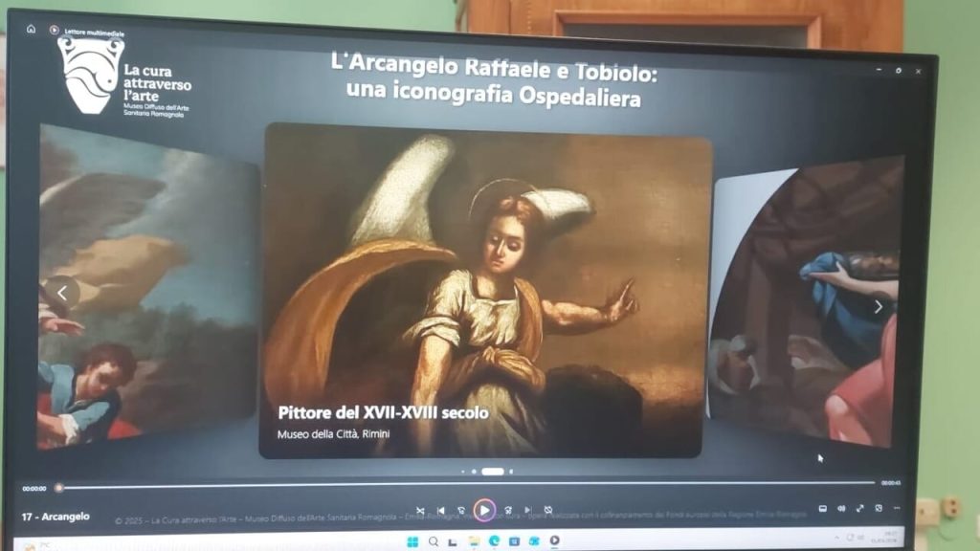Open Microsoft Store from the taskbar
This screenshot has width=980, height=551.
pyautogui.click(x=514, y=541)
